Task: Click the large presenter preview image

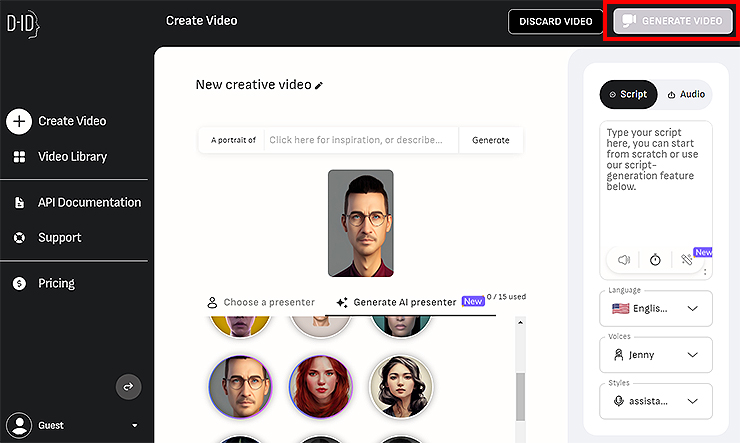Action: (x=361, y=223)
